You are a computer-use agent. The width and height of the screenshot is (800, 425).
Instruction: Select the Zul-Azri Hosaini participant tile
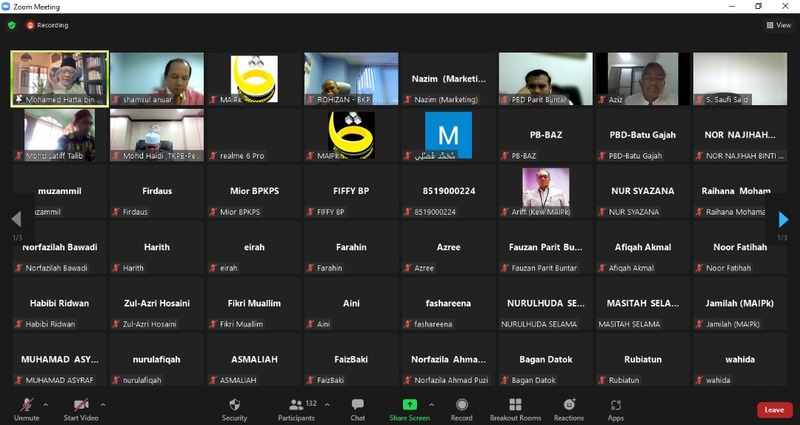click(x=157, y=304)
